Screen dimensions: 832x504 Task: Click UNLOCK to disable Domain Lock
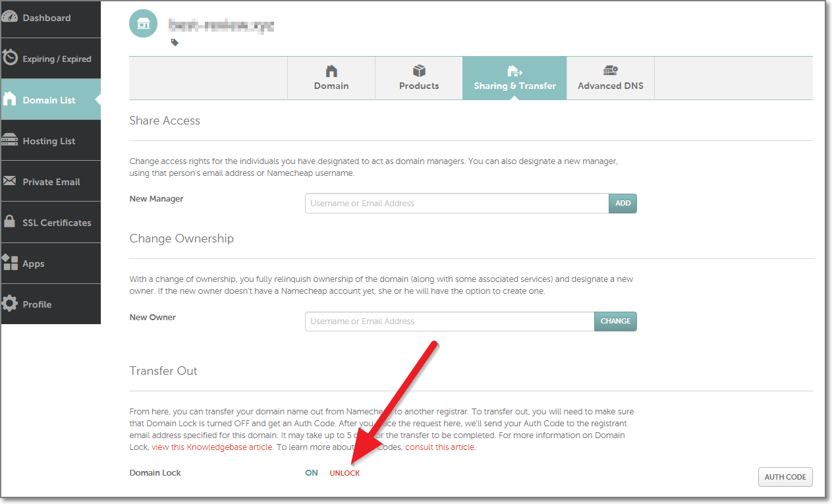[x=345, y=473]
